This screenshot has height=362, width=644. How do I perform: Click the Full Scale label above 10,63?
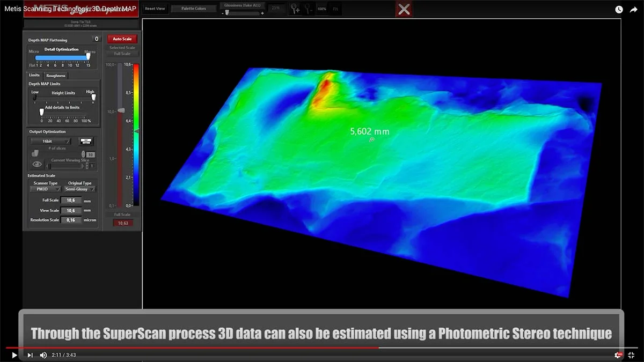[122, 215]
